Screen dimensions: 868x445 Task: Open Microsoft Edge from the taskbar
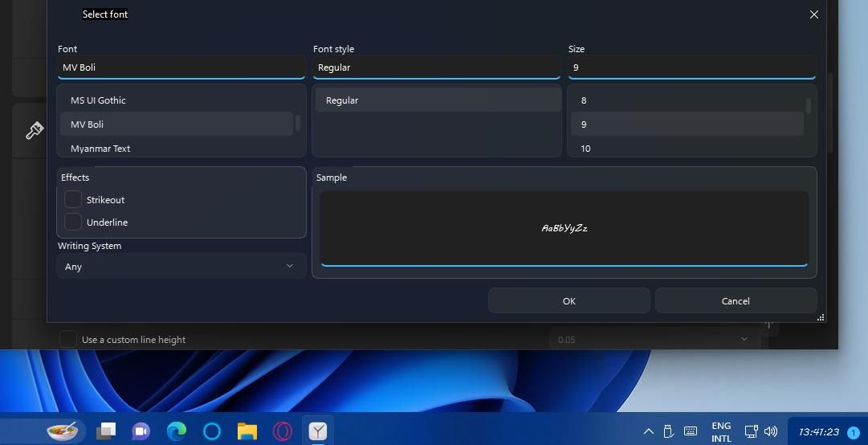coord(177,431)
